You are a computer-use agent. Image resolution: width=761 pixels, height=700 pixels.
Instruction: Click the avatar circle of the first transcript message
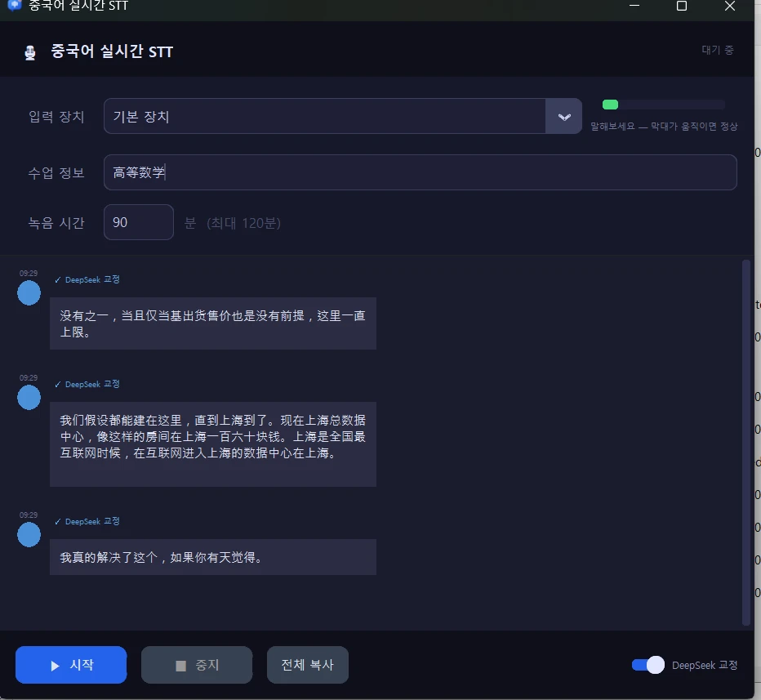[29, 292]
